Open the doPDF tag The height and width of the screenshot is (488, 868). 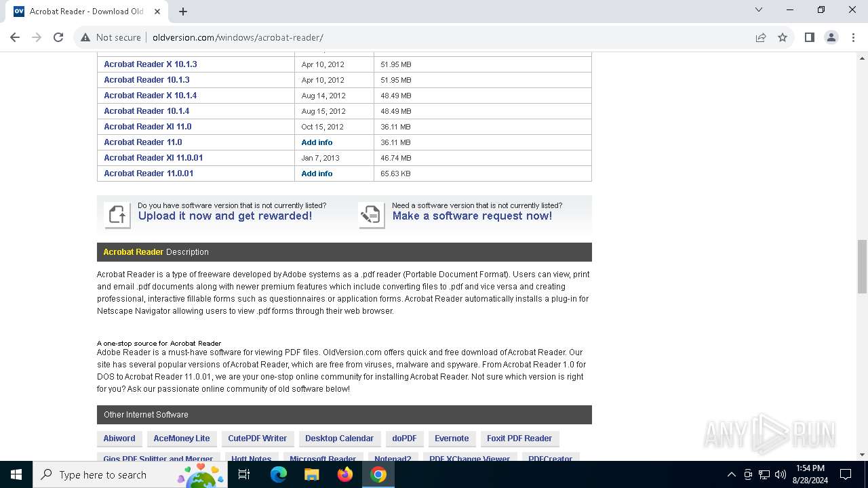click(x=404, y=439)
